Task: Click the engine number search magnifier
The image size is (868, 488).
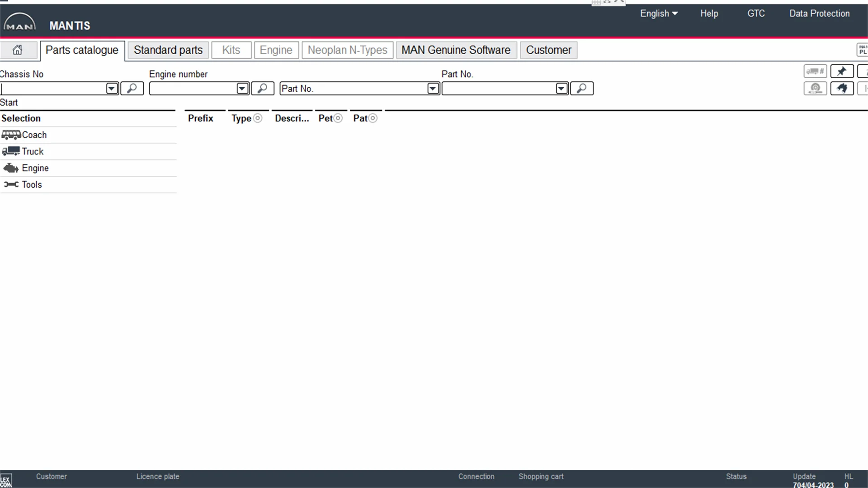Action: point(262,89)
